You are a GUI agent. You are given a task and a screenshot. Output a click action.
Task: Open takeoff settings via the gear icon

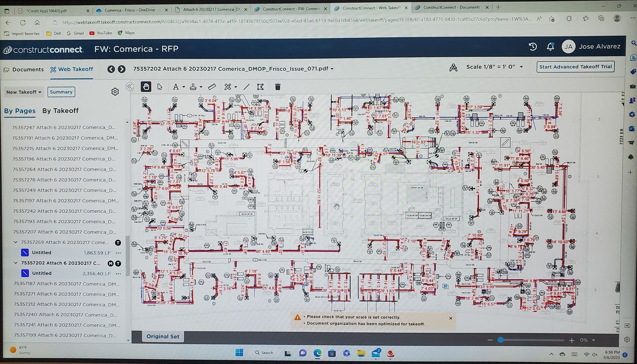click(115, 92)
